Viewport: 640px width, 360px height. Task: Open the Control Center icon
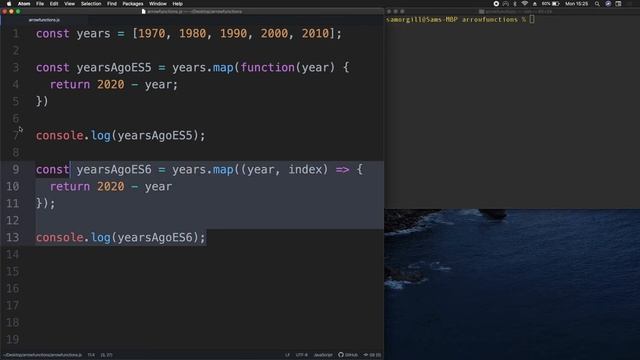tap(619, 4)
